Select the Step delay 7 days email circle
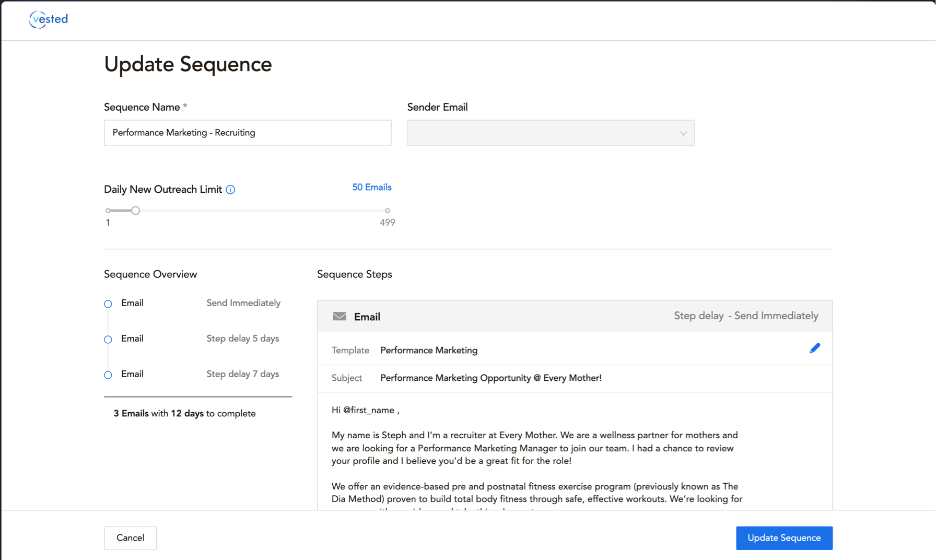 tap(108, 375)
